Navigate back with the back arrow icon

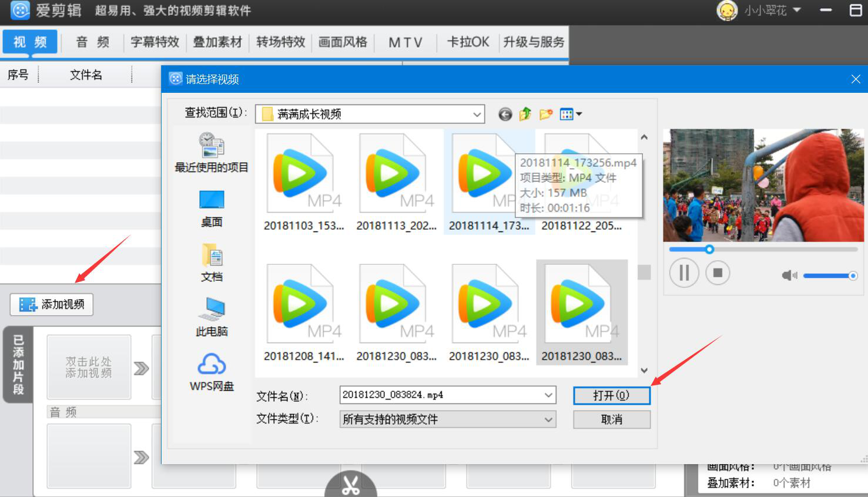click(x=504, y=114)
